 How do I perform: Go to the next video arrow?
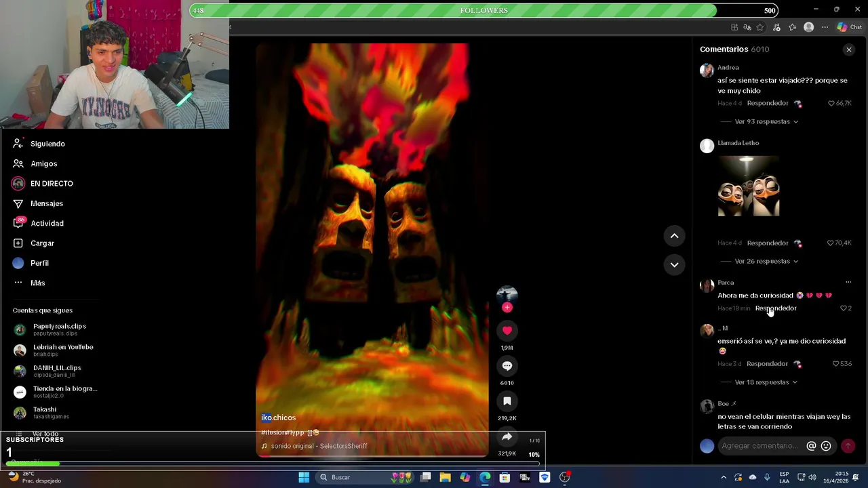click(674, 265)
